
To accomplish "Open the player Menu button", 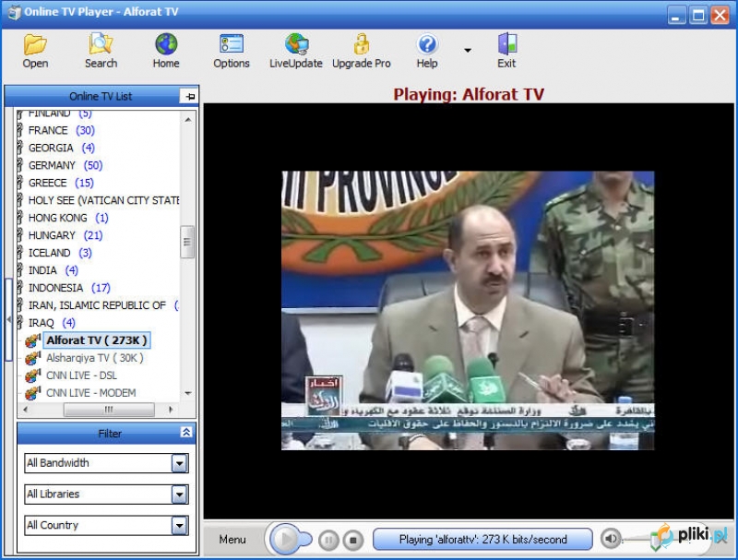I will (x=232, y=540).
